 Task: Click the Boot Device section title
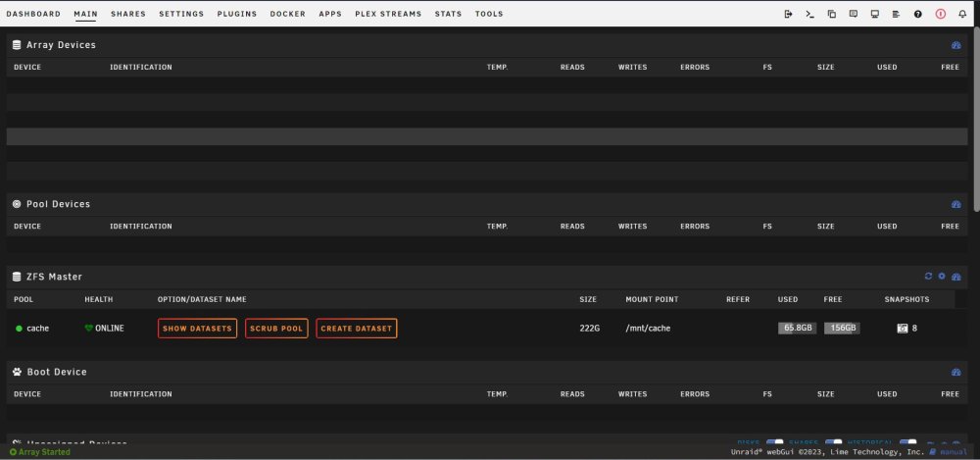(x=57, y=372)
